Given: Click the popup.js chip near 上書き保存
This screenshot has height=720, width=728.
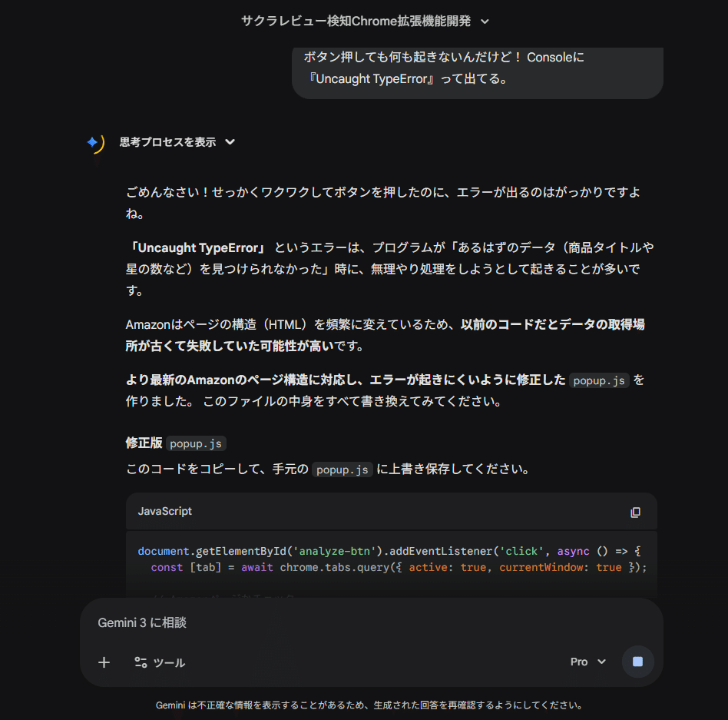Looking at the screenshot, I should (x=342, y=469).
